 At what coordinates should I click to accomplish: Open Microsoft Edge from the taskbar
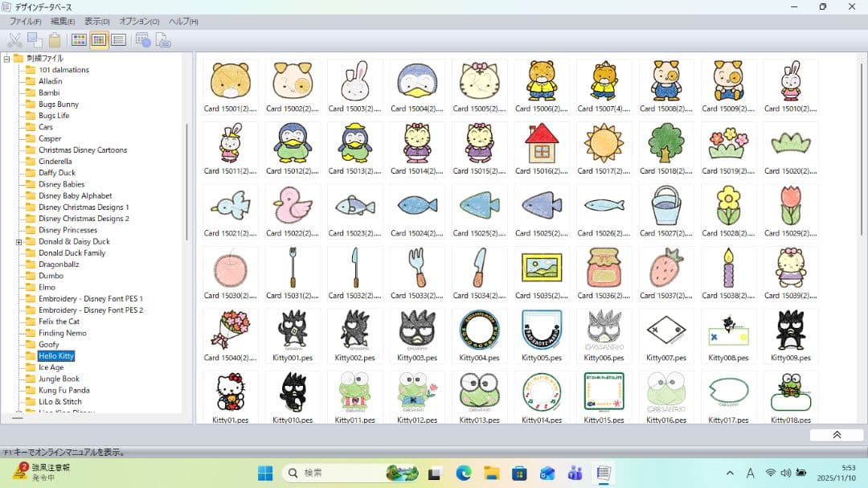[463, 473]
